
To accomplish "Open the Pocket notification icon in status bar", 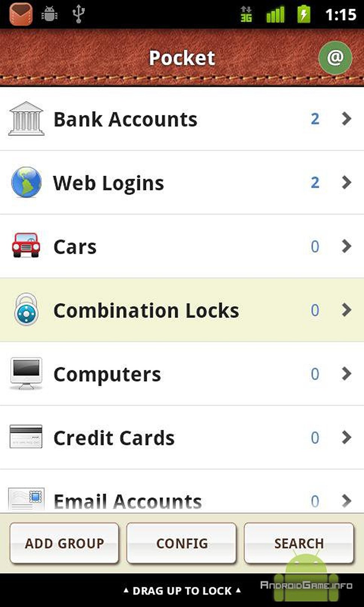I will pyautogui.click(x=21, y=14).
